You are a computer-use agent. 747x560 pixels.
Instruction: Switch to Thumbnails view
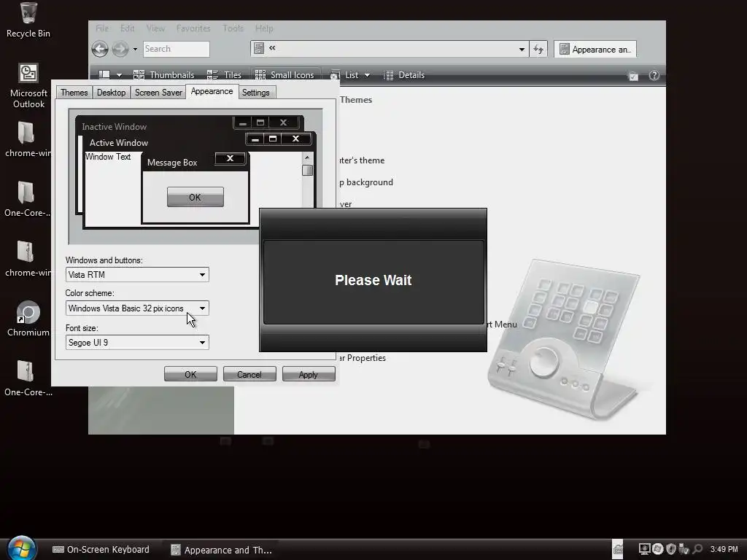[x=164, y=75]
